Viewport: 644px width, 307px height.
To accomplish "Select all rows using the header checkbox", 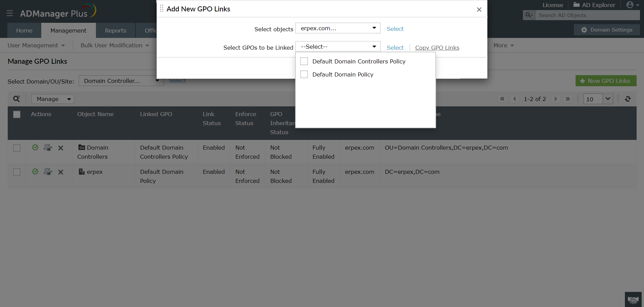I will (x=17, y=114).
